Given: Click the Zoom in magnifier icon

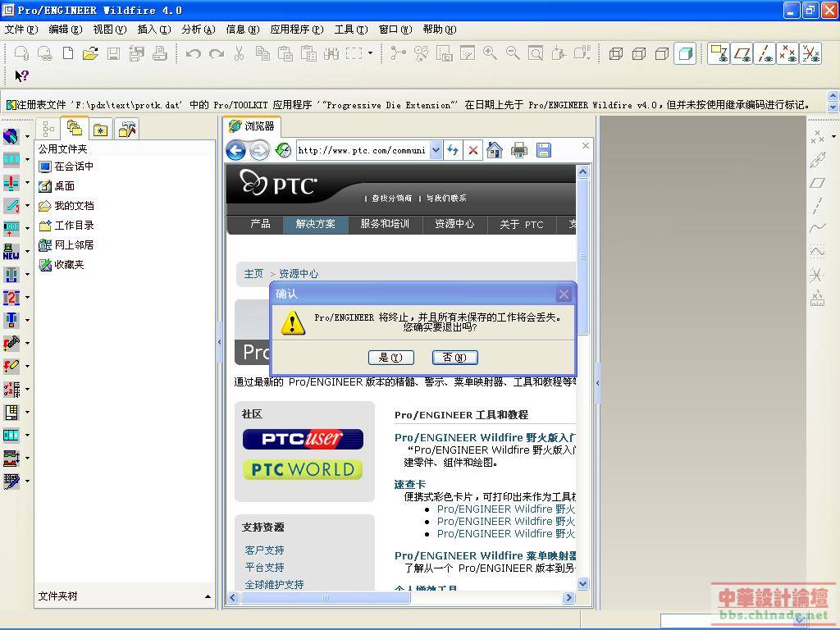Looking at the screenshot, I should coord(490,53).
